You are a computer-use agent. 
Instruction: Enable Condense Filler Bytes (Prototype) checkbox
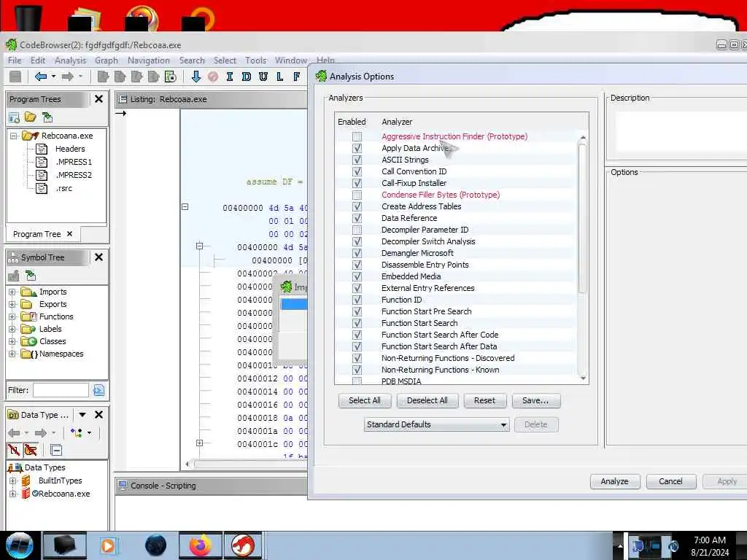tap(357, 195)
